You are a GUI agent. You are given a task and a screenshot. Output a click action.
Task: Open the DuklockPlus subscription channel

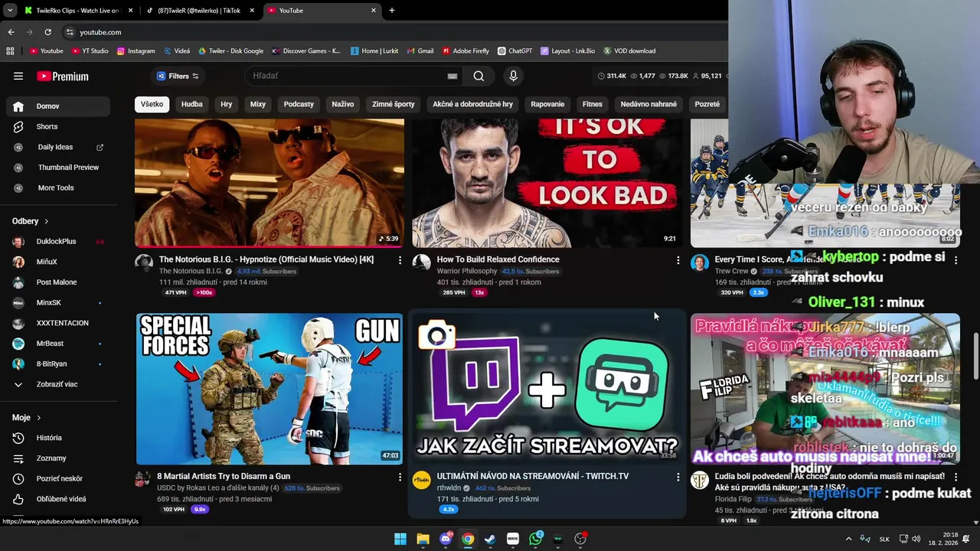58,241
